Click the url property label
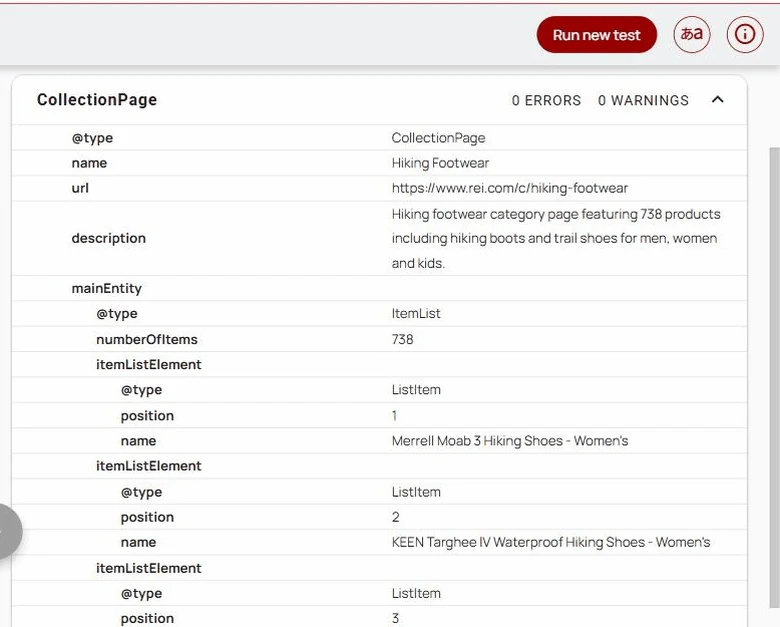The width and height of the screenshot is (780, 627). [80, 188]
